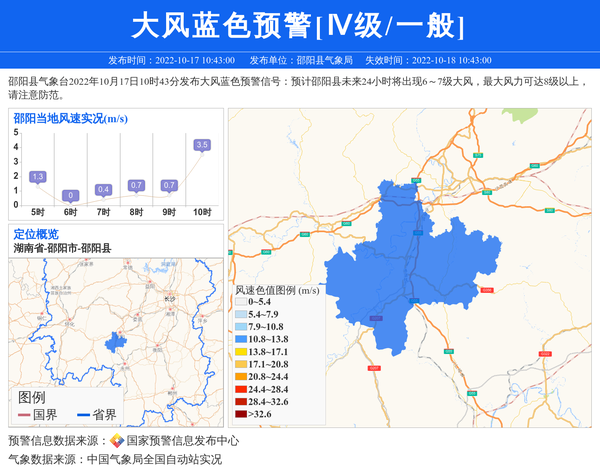Click the small blue region on overview map

coord(113,340)
